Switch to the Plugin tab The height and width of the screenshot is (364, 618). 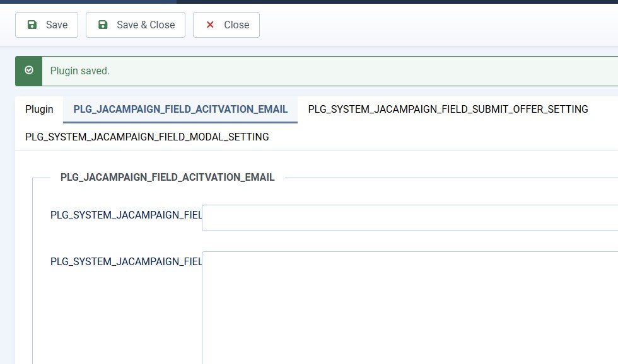click(x=39, y=109)
